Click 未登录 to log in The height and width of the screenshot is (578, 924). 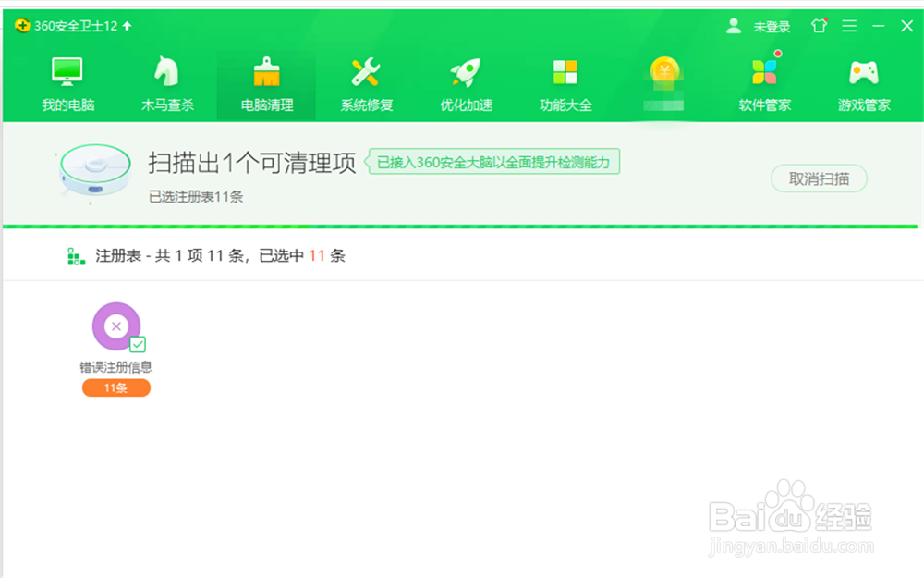(772, 27)
